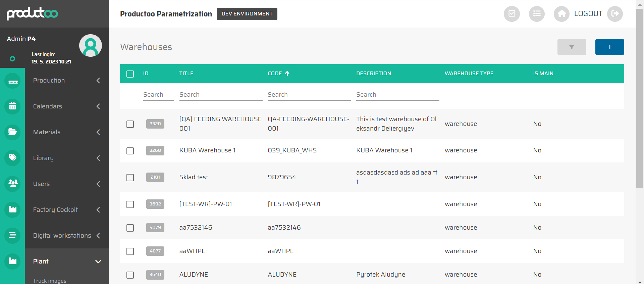The image size is (644, 284).
Task: Collapse the Plant menu section
Action: [x=98, y=262]
